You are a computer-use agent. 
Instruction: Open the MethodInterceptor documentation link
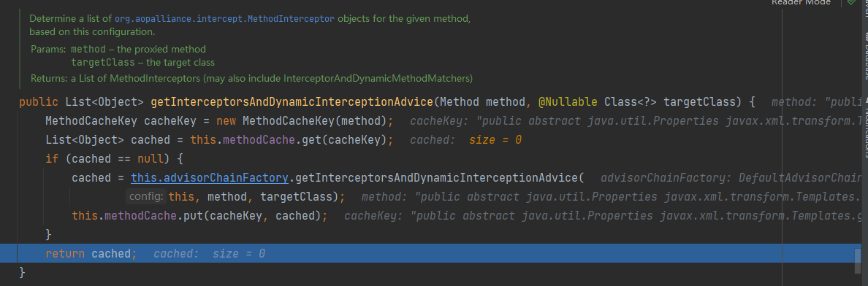pyautogui.click(x=224, y=18)
